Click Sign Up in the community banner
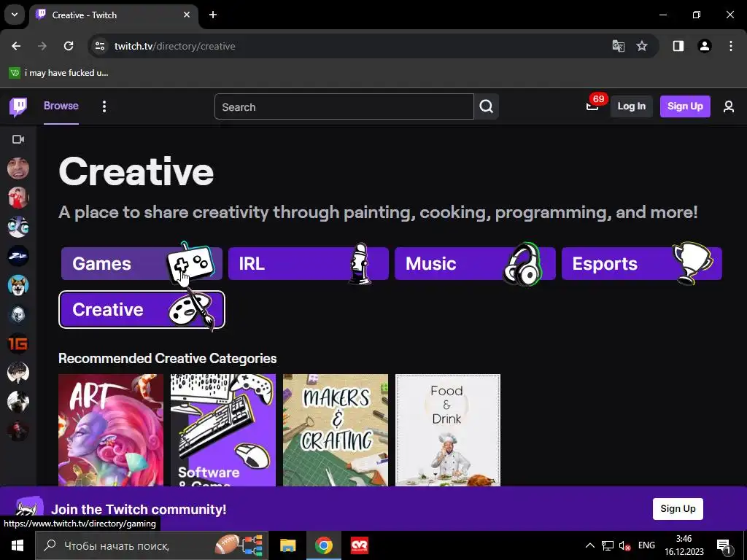This screenshot has width=747, height=560. (x=678, y=508)
